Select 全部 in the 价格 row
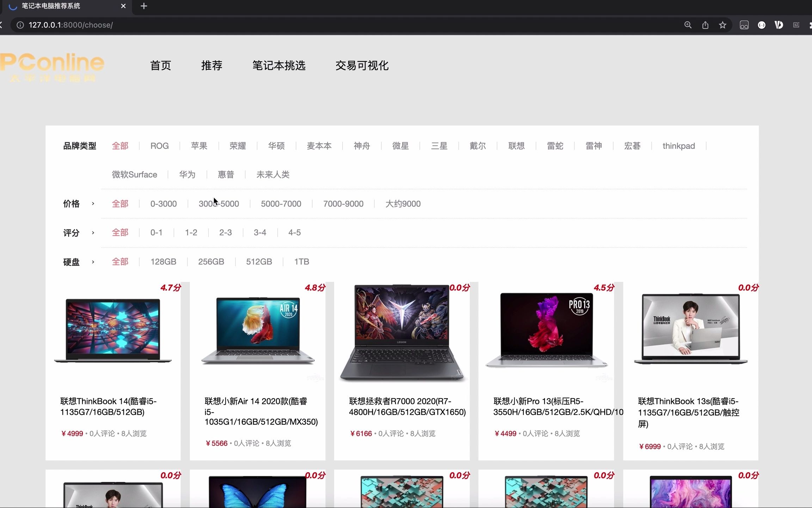 120,204
